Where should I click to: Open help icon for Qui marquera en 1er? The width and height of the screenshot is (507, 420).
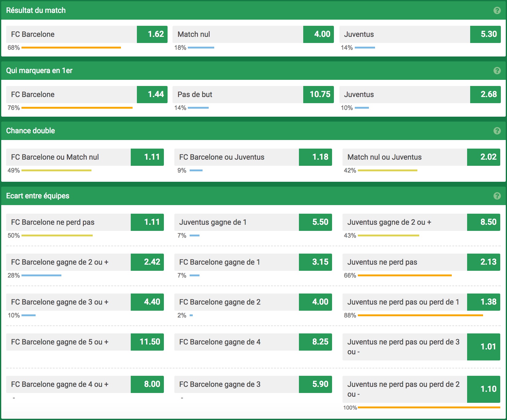coord(497,71)
